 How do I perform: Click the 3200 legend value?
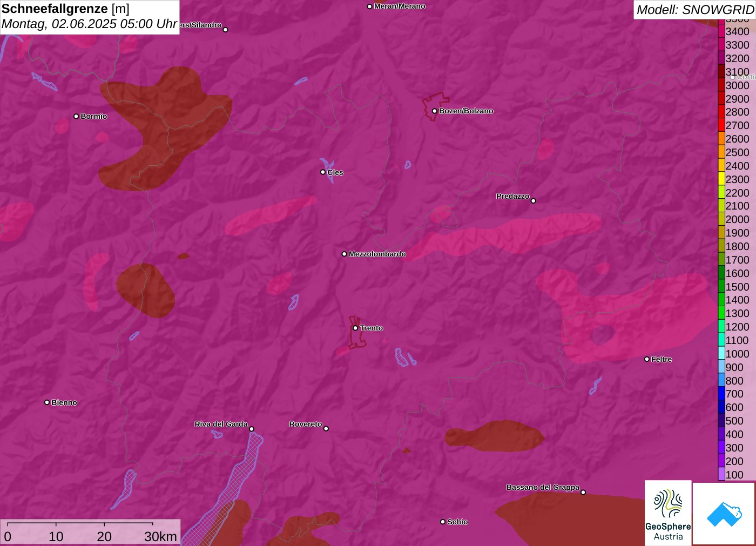click(x=737, y=58)
